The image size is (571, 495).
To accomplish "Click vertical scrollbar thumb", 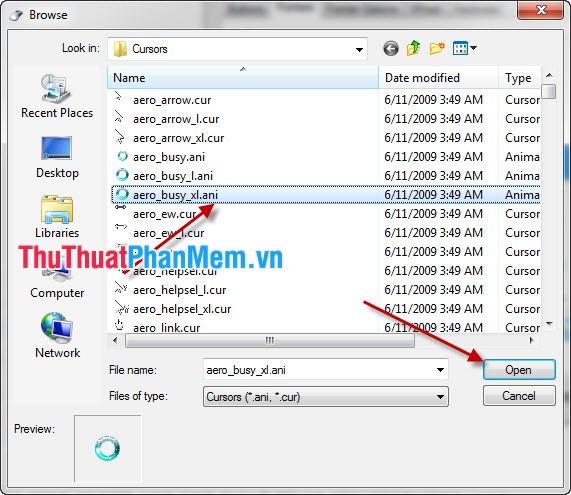I will click(548, 91).
